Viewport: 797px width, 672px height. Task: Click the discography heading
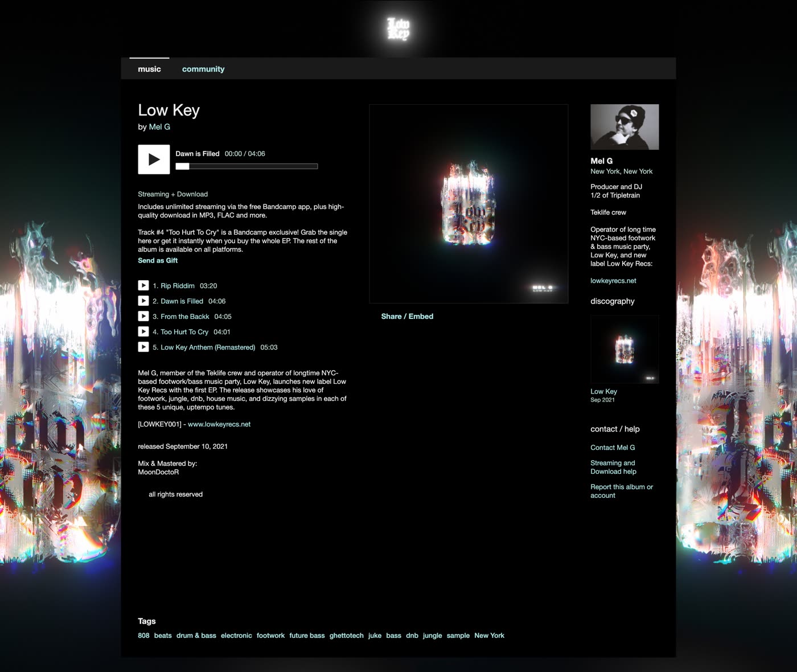(x=613, y=301)
